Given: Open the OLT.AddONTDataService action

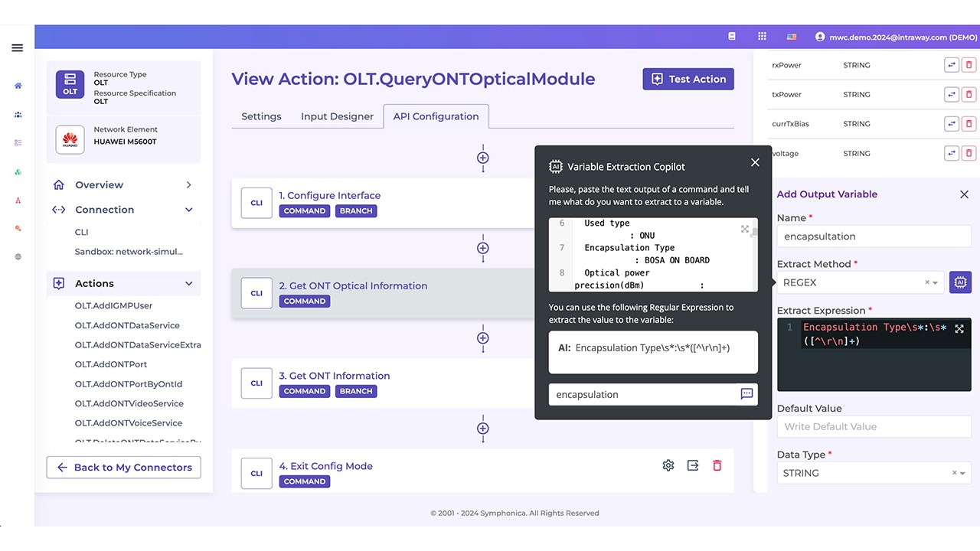Looking at the screenshot, I should pyautogui.click(x=127, y=325).
